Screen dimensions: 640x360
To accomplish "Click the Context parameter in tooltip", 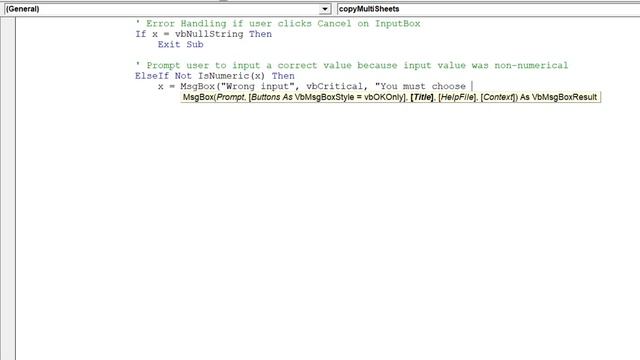I will pyautogui.click(x=499, y=97).
